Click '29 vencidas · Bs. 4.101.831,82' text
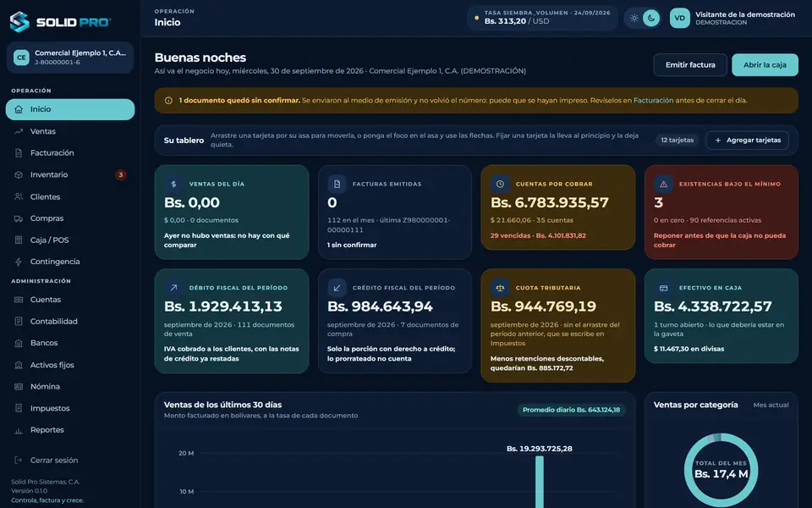812x508 pixels. tap(538, 235)
